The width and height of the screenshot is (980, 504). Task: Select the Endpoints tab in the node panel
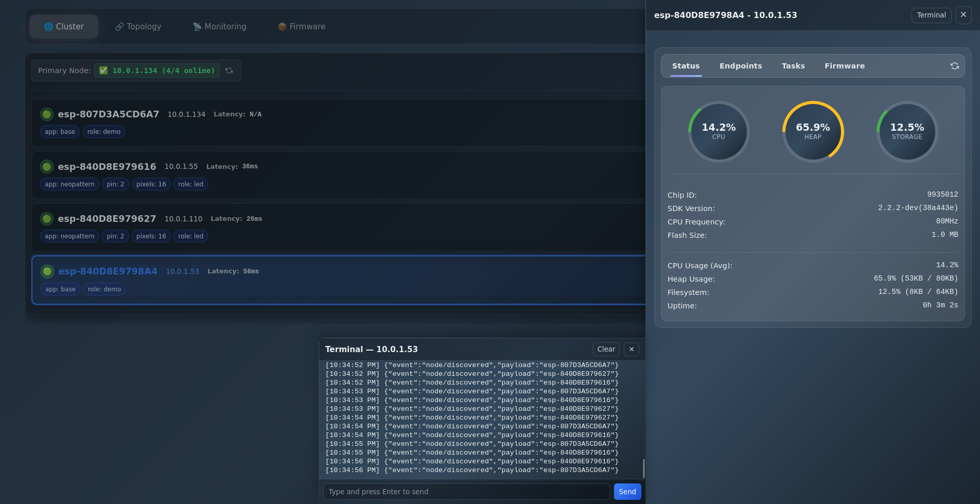[740, 66]
